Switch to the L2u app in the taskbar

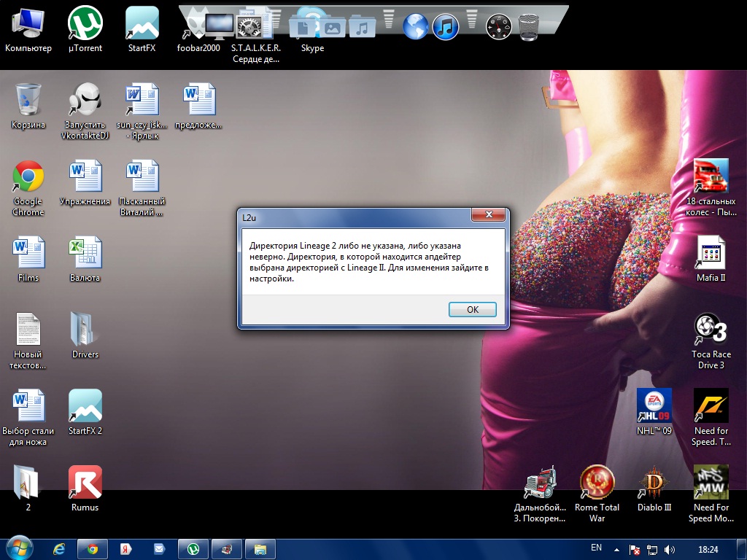pyautogui.click(x=227, y=550)
